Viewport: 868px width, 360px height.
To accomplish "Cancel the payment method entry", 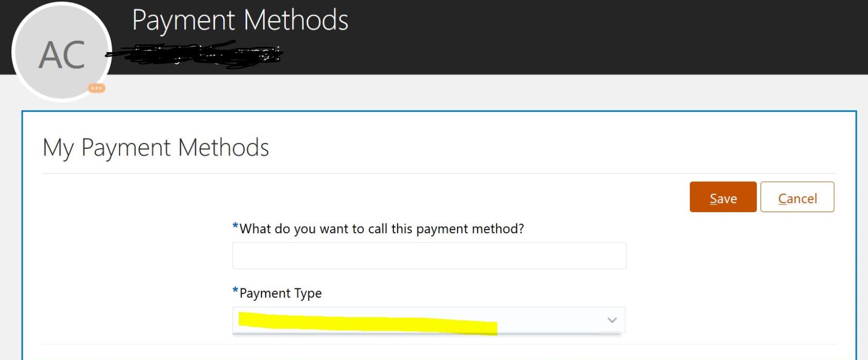I will click(797, 197).
